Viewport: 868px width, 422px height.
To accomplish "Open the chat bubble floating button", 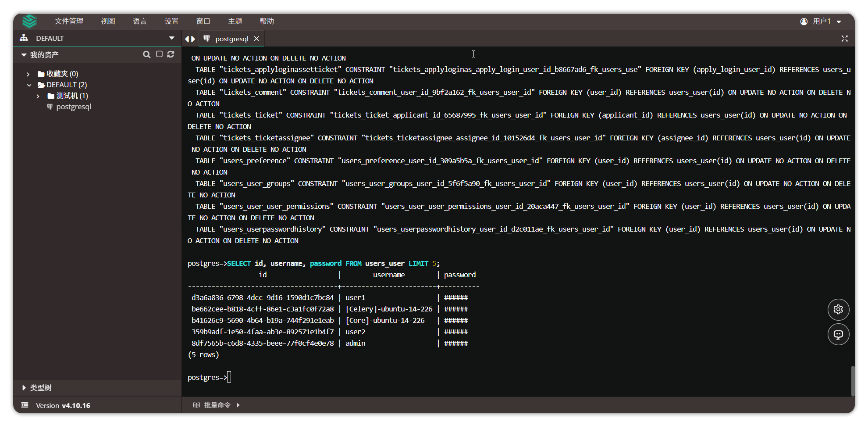I will click(838, 335).
